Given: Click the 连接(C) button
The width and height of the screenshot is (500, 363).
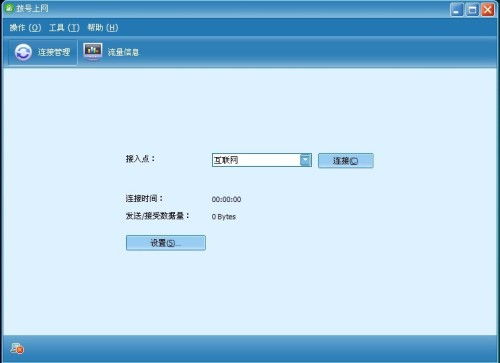Looking at the screenshot, I should (346, 161).
